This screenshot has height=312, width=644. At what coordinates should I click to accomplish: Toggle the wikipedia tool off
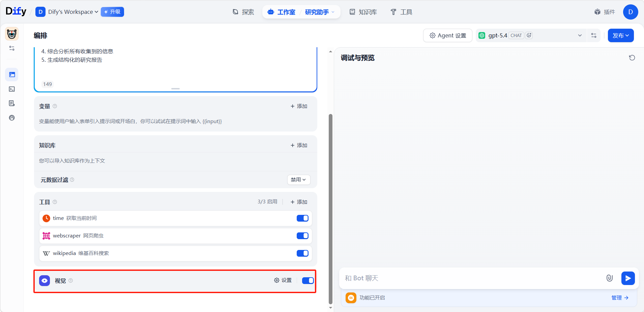click(x=302, y=253)
